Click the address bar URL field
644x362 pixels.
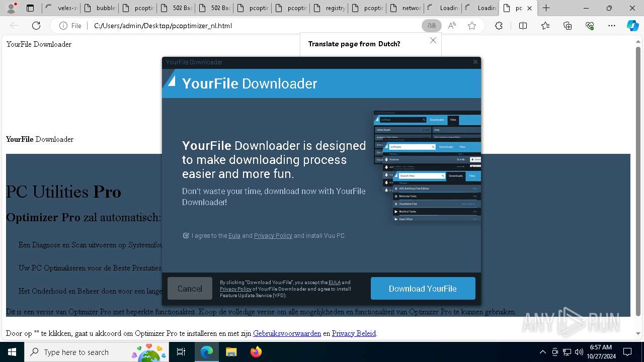[254, 26]
